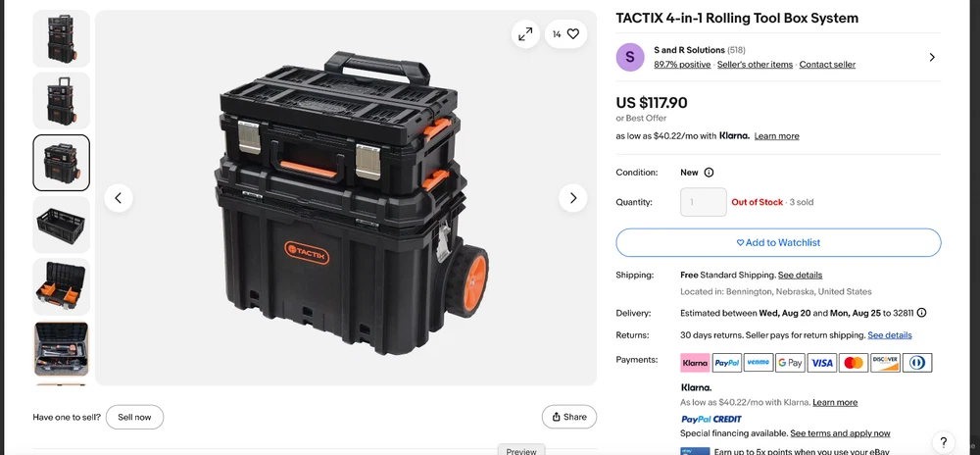
Task: Select the empty black crate thumbnail
Action: pos(61,225)
